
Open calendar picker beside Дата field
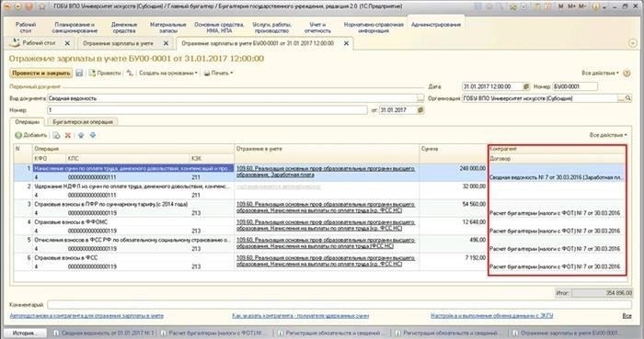526,86
